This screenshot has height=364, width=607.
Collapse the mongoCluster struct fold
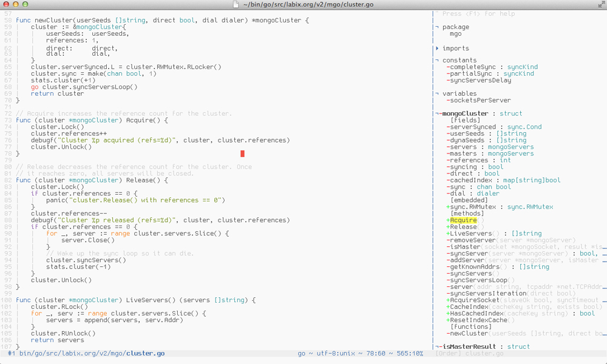coord(437,113)
